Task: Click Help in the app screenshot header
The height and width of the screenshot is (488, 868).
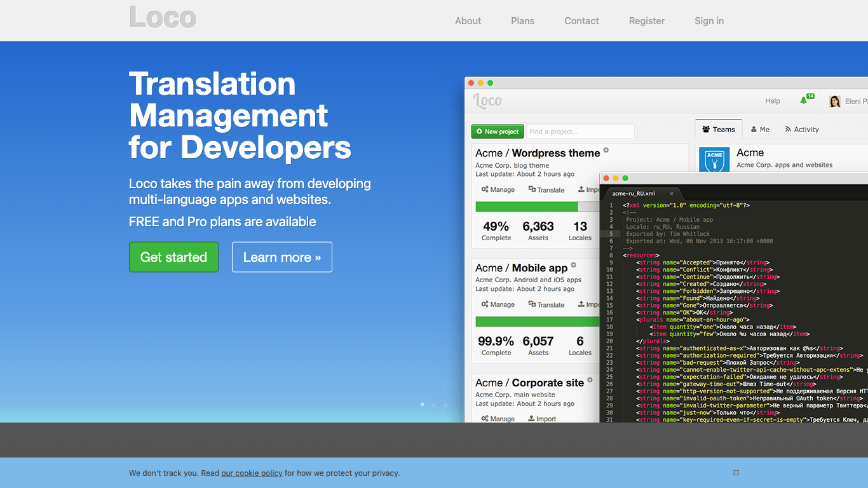Action: click(773, 101)
